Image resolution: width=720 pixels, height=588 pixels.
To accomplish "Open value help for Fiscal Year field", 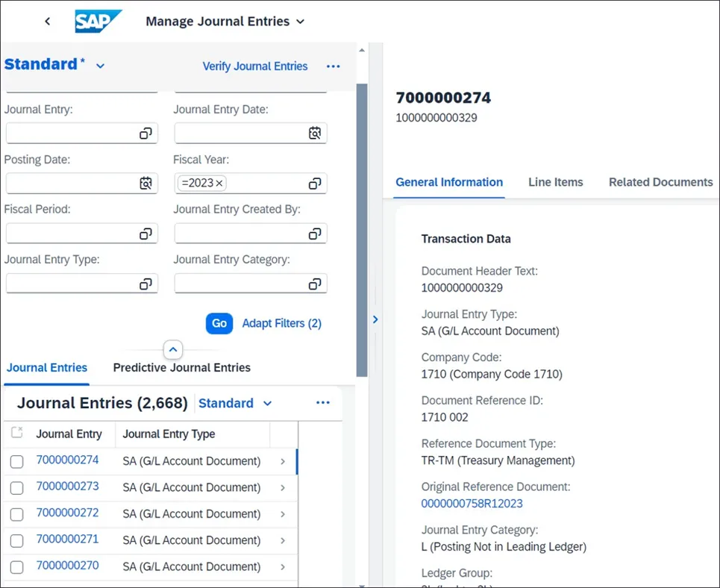I will point(315,184).
